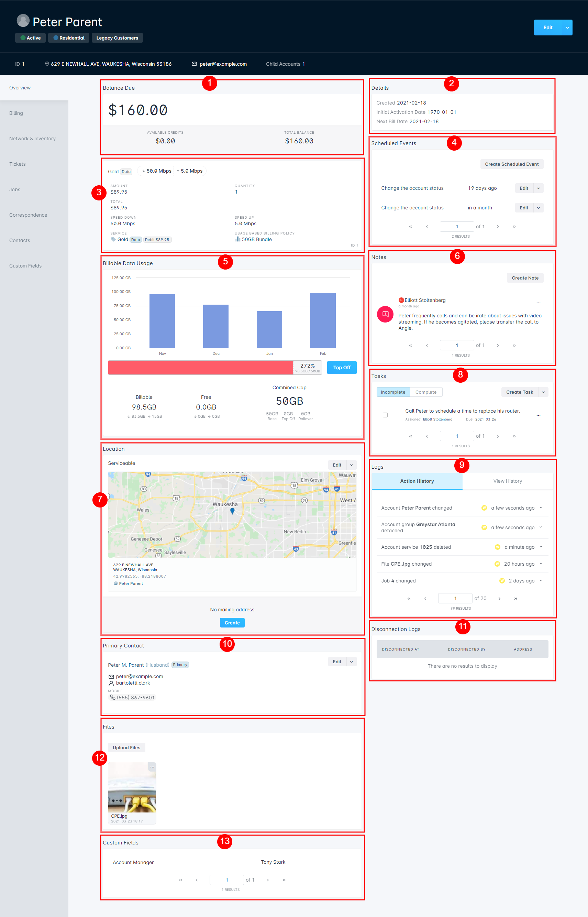The height and width of the screenshot is (917, 588).
Task: Click the phone icon beside (555) 867-9601
Action: [112, 697]
